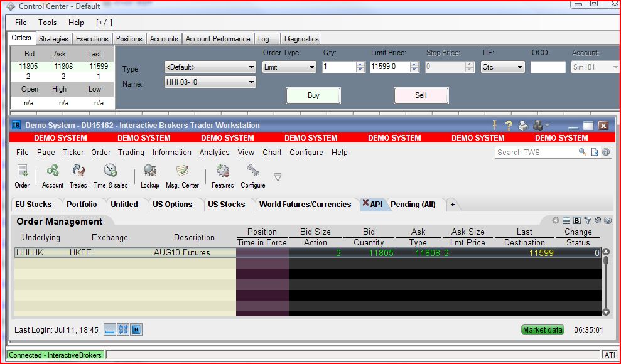Open the World Futures/Currencies tab
The height and width of the screenshot is (364, 621).
(305, 205)
